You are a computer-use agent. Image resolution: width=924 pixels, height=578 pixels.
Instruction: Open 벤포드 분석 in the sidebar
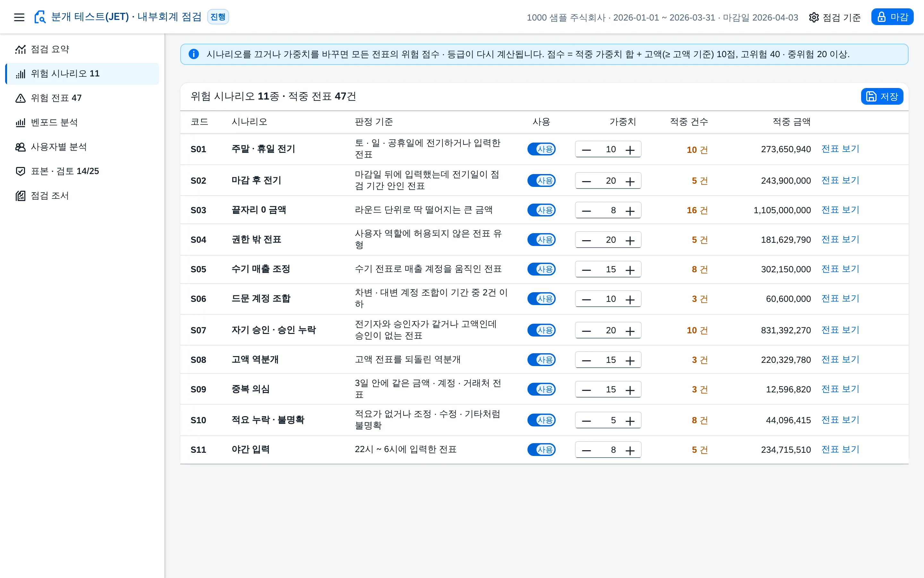[x=82, y=123]
